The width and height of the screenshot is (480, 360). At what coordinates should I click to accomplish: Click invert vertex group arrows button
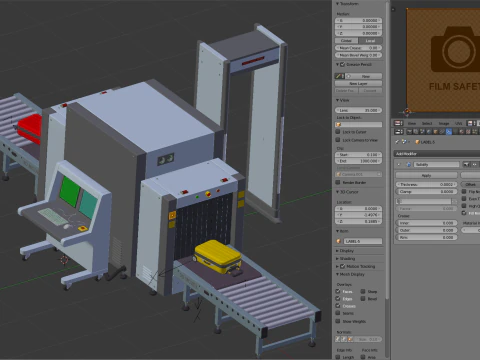click(454, 201)
